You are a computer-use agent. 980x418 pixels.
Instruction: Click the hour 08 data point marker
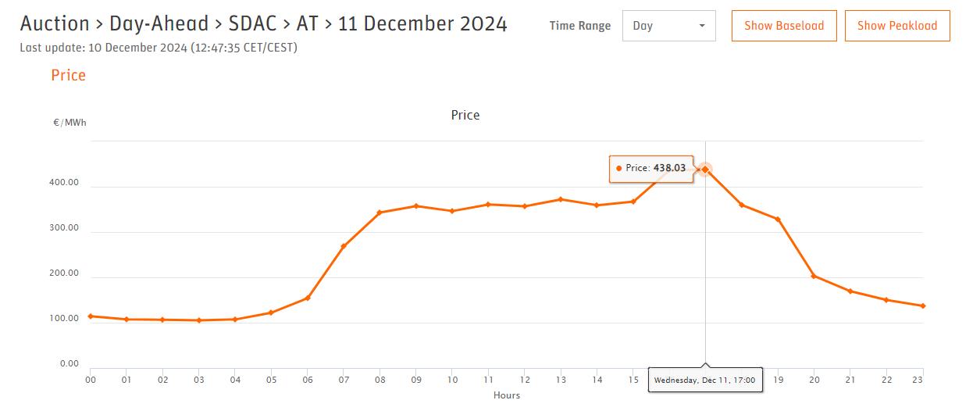[380, 213]
